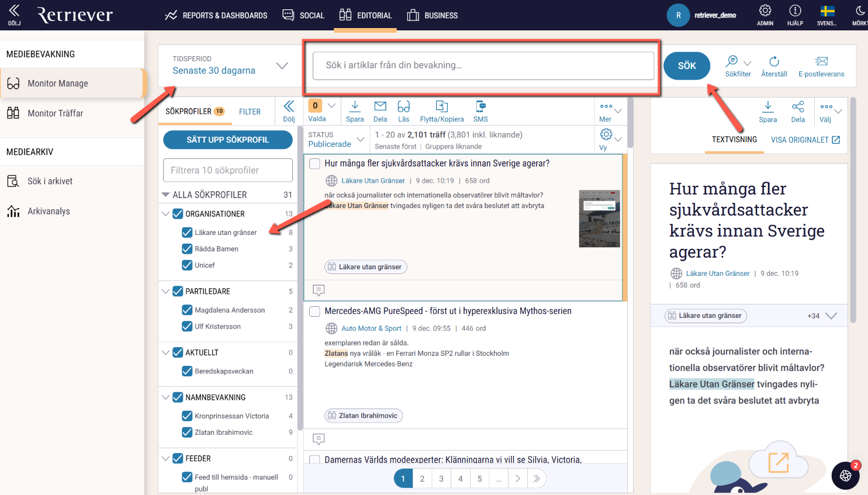Click the SÖK search button
868x495 pixels.
pyautogui.click(x=687, y=65)
